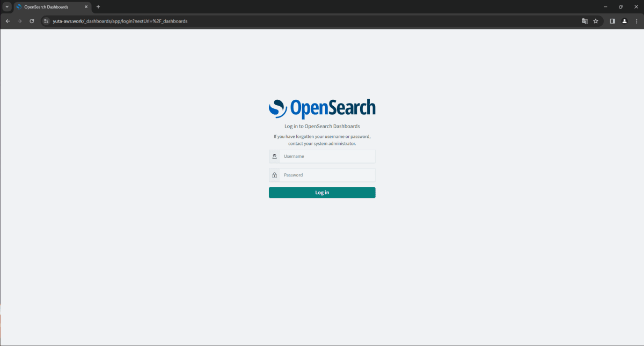Open site information icon in address bar
Image resolution: width=644 pixels, height=346 pixels.
(x=47, y=21)
